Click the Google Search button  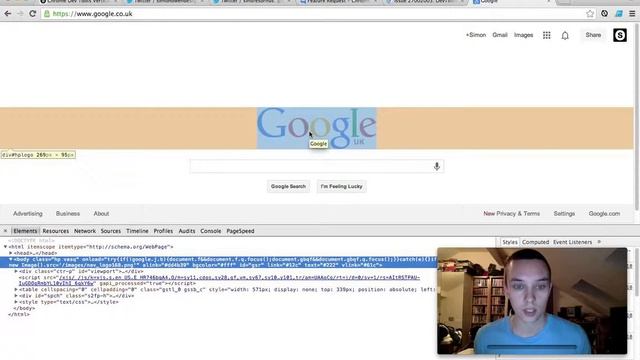coord(288,187)
